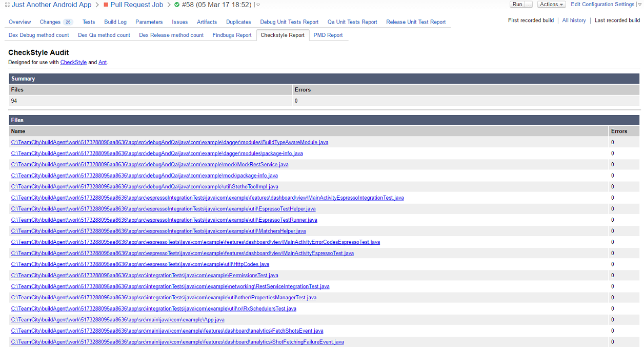Open the Findbugs Report tab
The width and height of the screenshot is (644, 347).
(232, 35)
